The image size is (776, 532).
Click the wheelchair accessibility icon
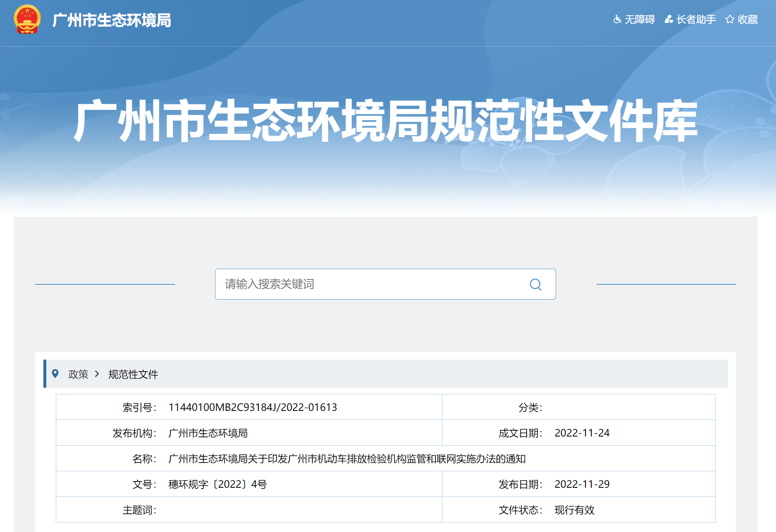[x=617, y=19]
